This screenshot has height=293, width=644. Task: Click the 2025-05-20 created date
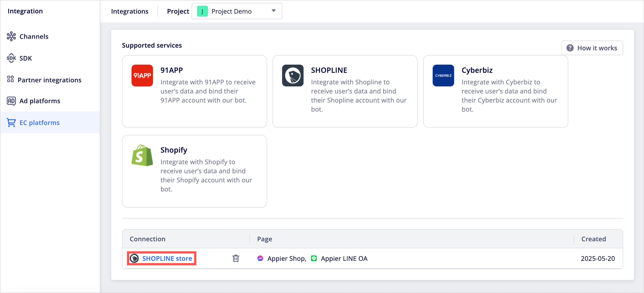point(598,259)
